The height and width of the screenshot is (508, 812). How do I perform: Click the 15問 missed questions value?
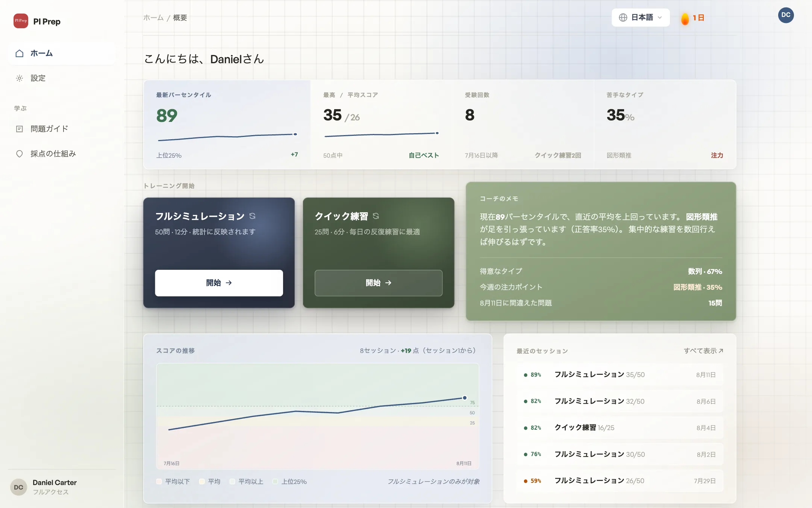point(715,303)
